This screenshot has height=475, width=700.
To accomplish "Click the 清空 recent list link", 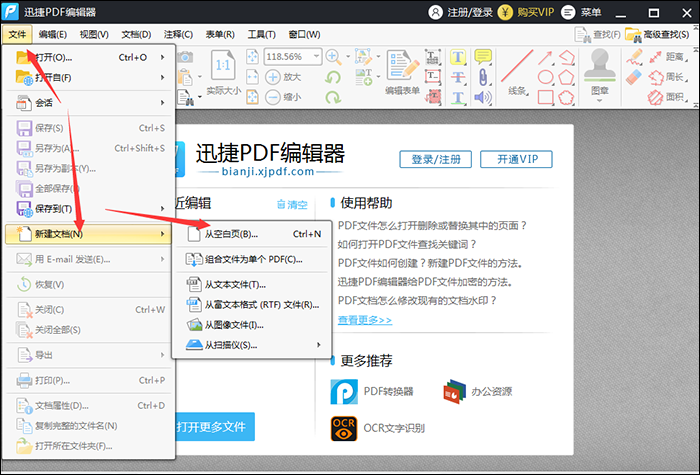I will (292, 204).
